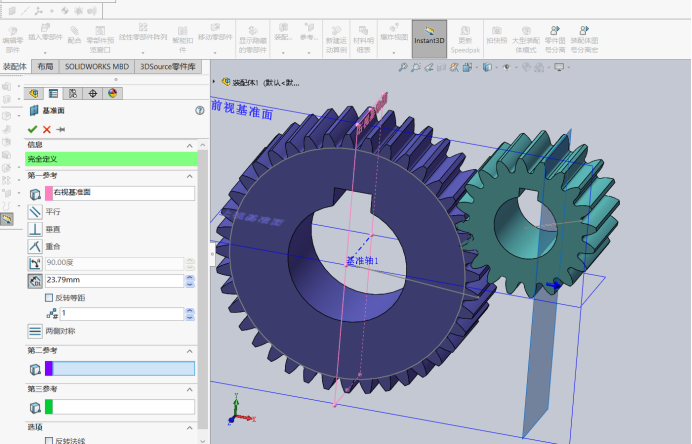Click the pushpin keep-visible icon

pyautogui.click(x=61, y=129)
